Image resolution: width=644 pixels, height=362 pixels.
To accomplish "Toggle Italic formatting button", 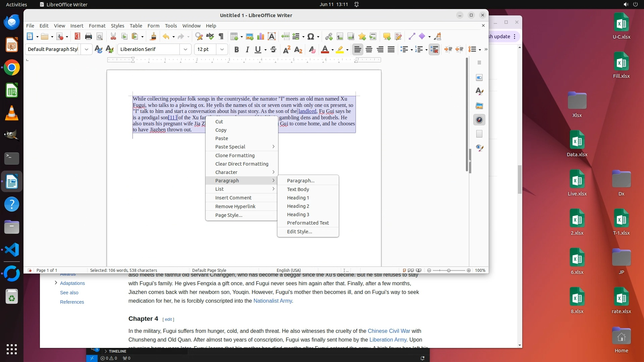I will (248, 50).
